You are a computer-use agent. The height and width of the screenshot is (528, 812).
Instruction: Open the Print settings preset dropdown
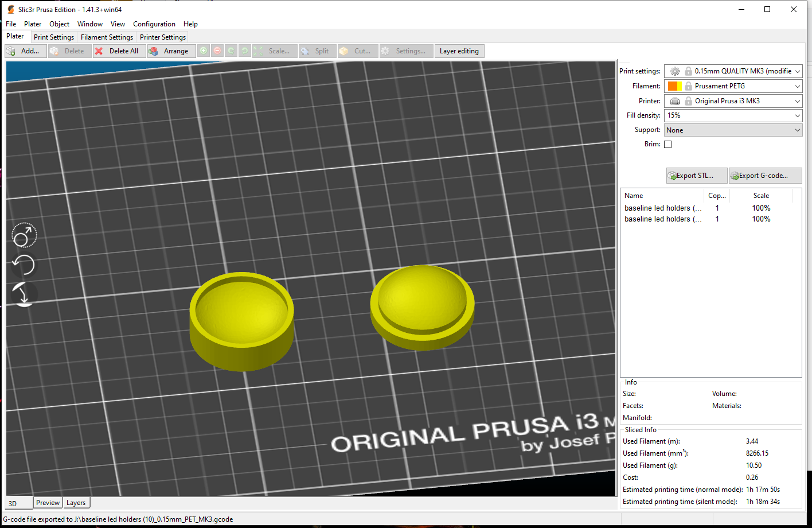tap(733, 71)
